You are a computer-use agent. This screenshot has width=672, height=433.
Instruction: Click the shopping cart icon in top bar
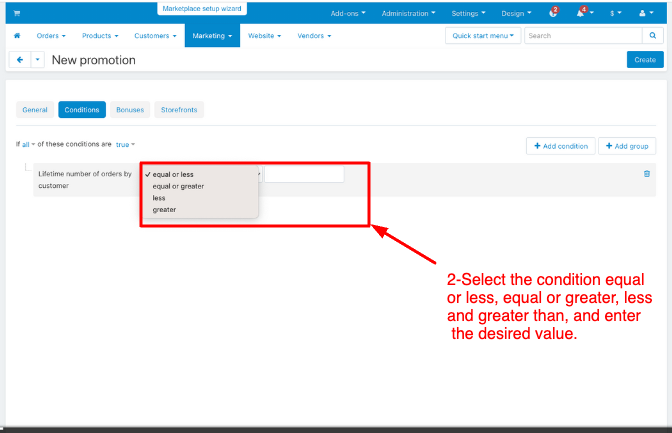17,13
